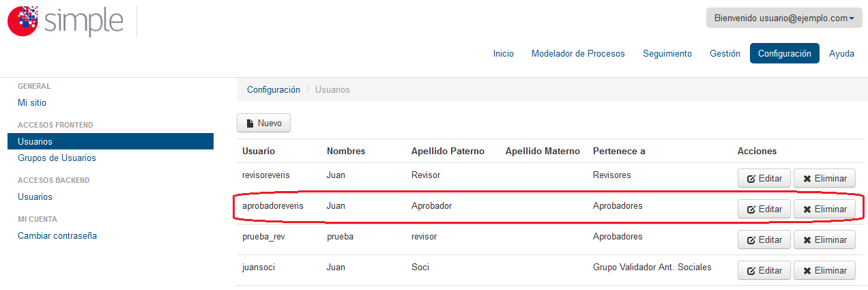Click the Configuración breadcrumb link
This screenshot has width=868, height=290.
coord(274,89)
